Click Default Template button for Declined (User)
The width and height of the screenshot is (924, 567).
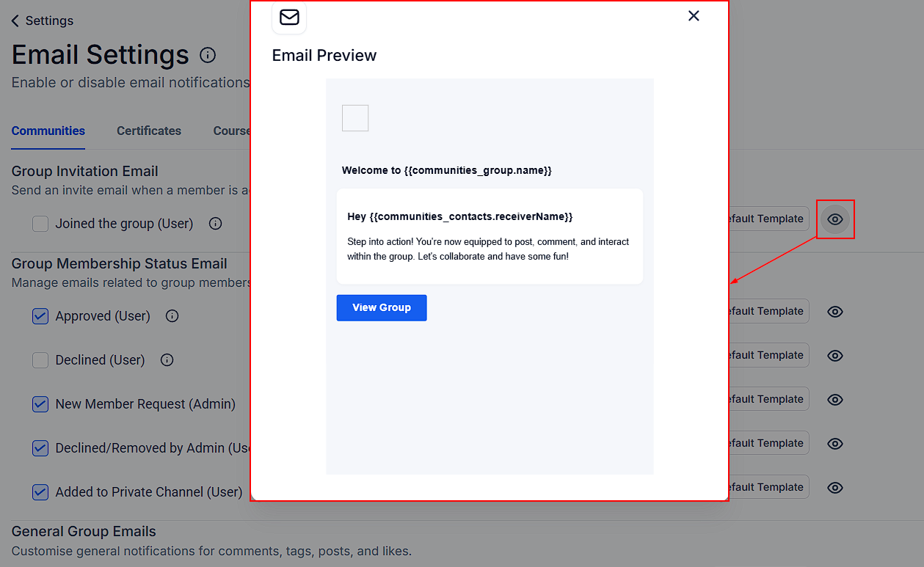pos(768,355)
